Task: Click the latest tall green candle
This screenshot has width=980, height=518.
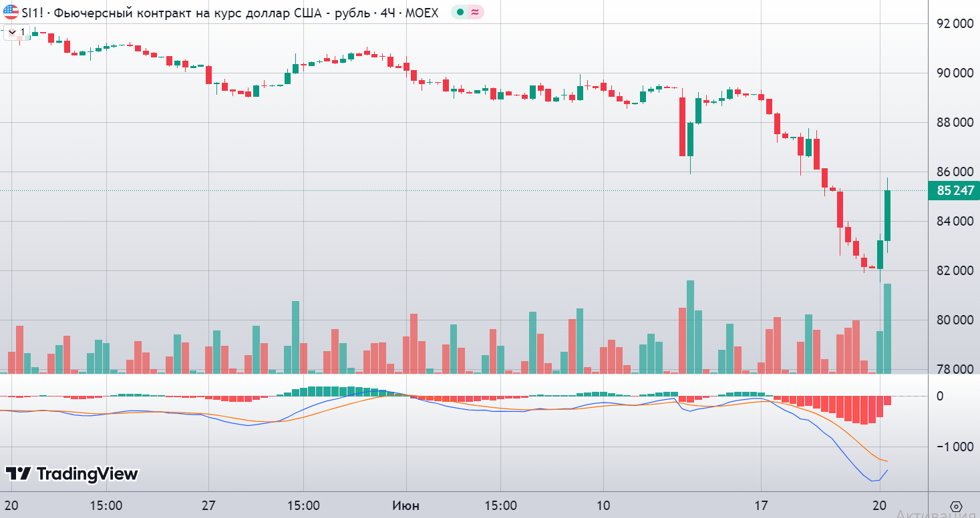Action: (888, 215)
